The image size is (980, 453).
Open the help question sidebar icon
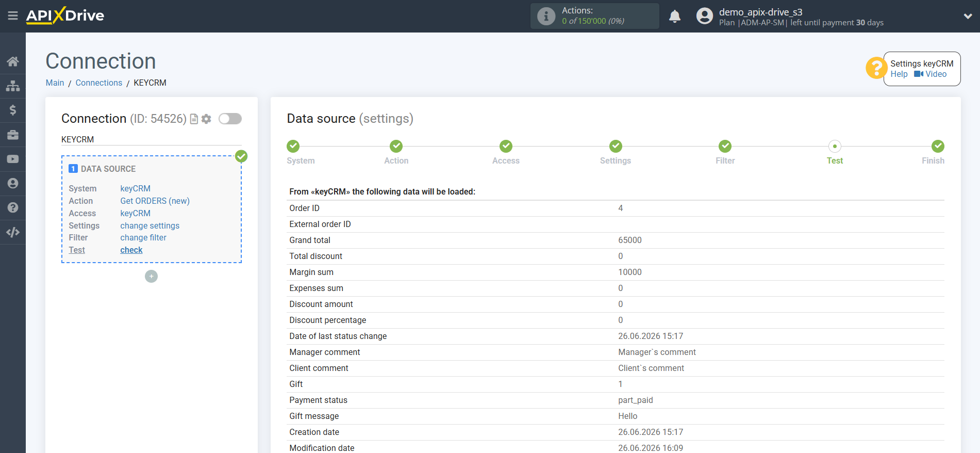pos(13,207)
